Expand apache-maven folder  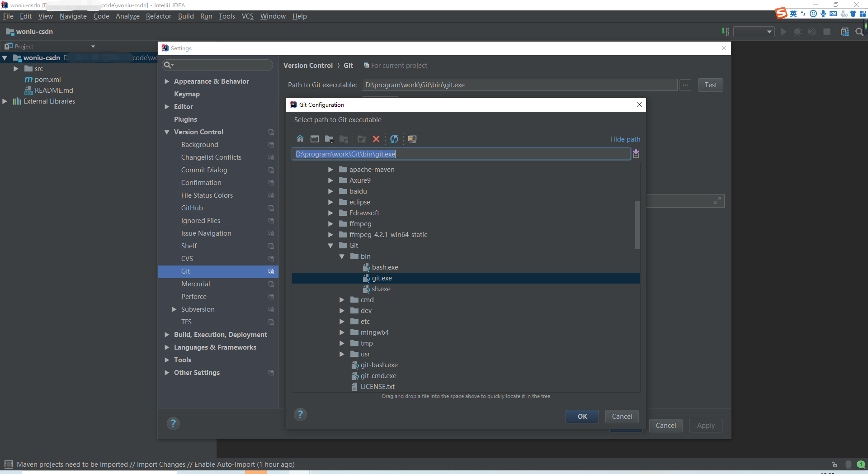pos(330,170)
